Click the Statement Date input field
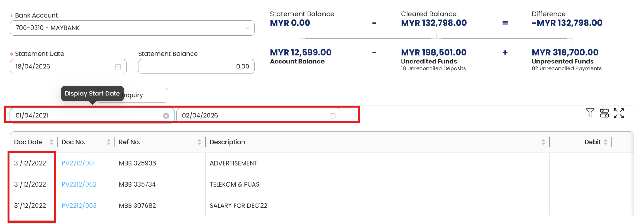 63,67
